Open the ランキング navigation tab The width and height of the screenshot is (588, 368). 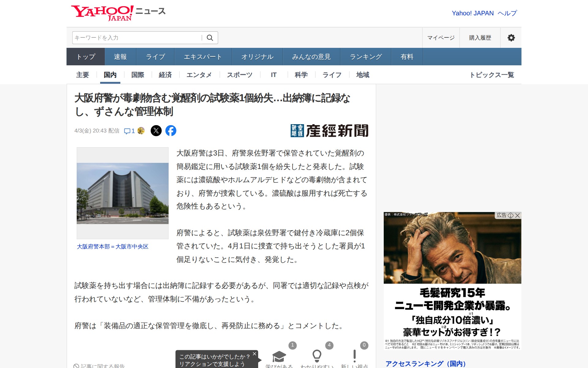pyautogui.click(x=366, y=57)
